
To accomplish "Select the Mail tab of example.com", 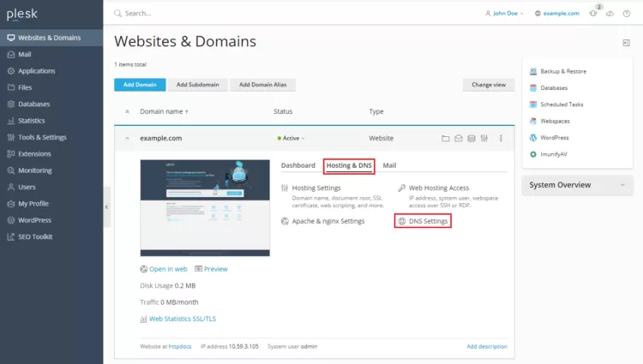I will click(389, 165).
